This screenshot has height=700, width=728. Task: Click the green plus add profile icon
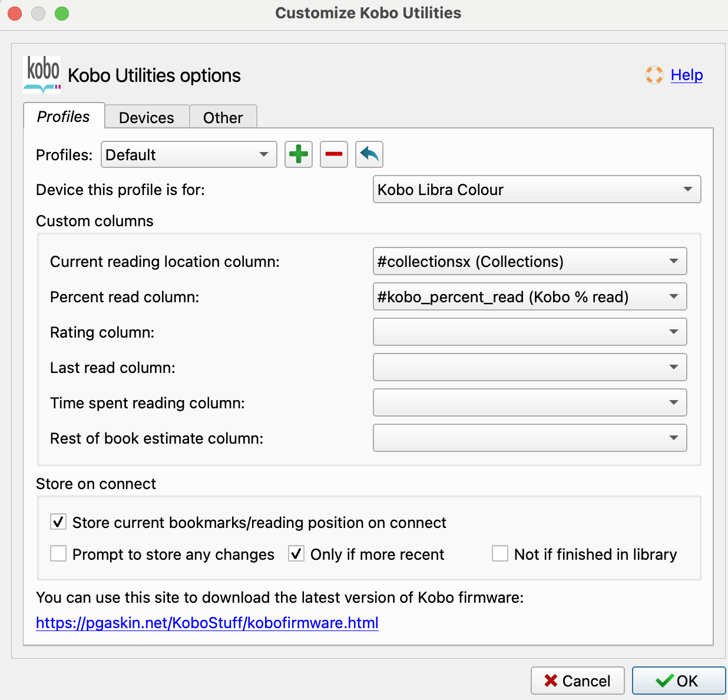[299, 154]
